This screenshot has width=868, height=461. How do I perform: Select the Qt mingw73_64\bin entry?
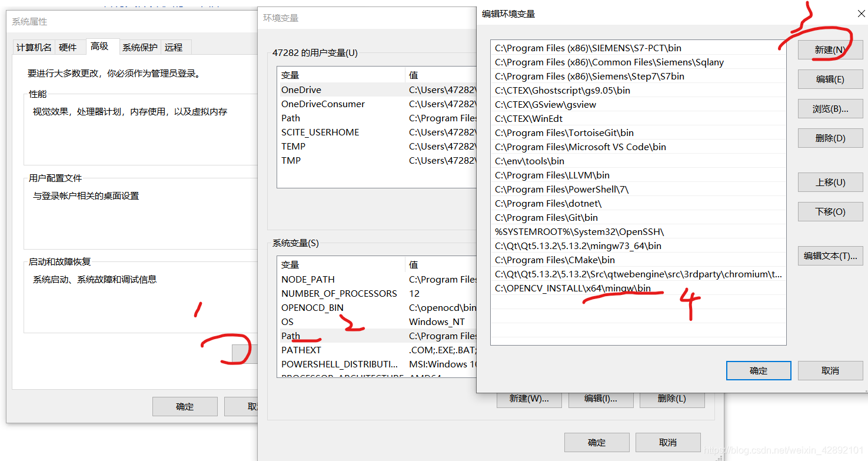(x=638, y=246)
